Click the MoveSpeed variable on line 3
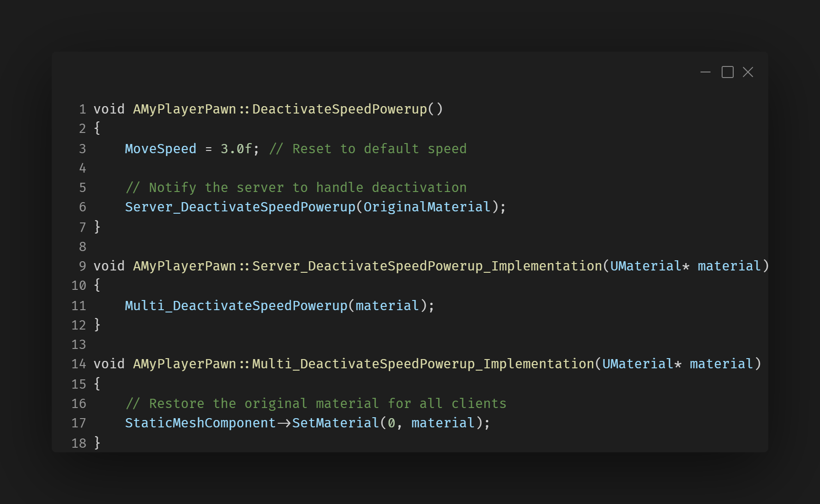 click(160, 149)
